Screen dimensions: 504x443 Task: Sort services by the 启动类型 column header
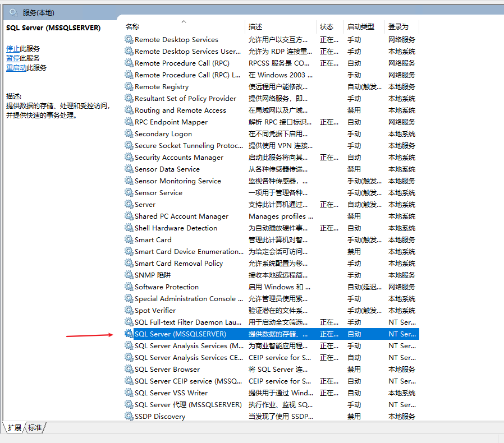click(364, 27)
